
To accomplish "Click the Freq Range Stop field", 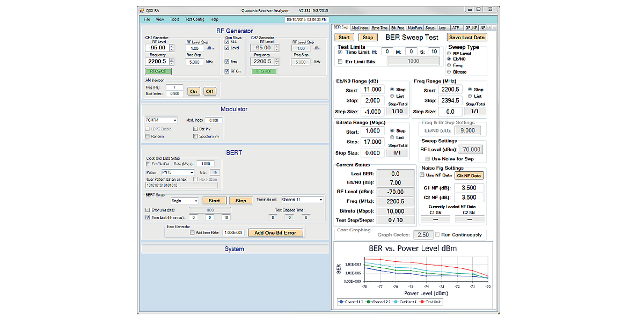I will tap(450, 100).
